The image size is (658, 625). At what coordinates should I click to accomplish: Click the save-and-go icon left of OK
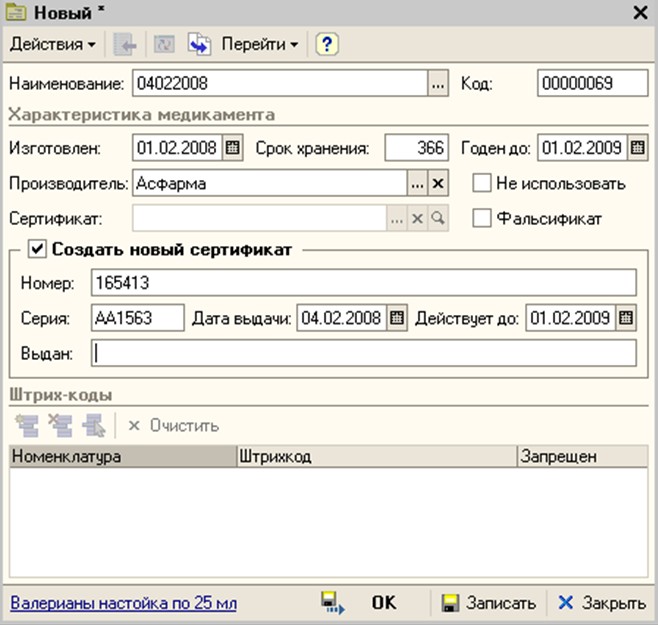coord(332,603)
